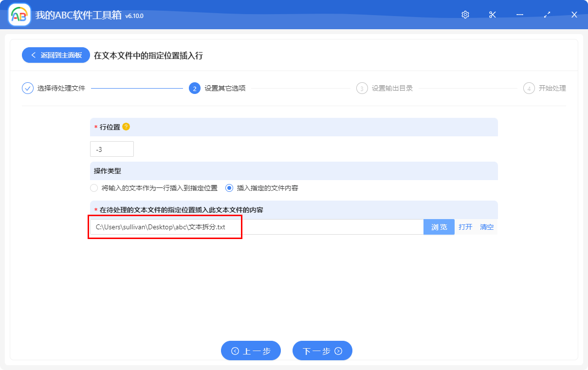Image resolution: width=588 pixels, height=370 pixels.
Task: Click the 下一步 button
Action: click(322, 351)
